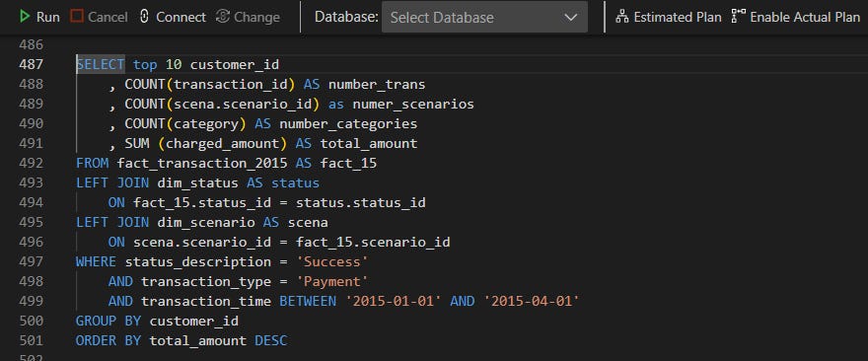Run the query with the Run label
This screenshot has width=868, height=361.
tap(48, 17)
